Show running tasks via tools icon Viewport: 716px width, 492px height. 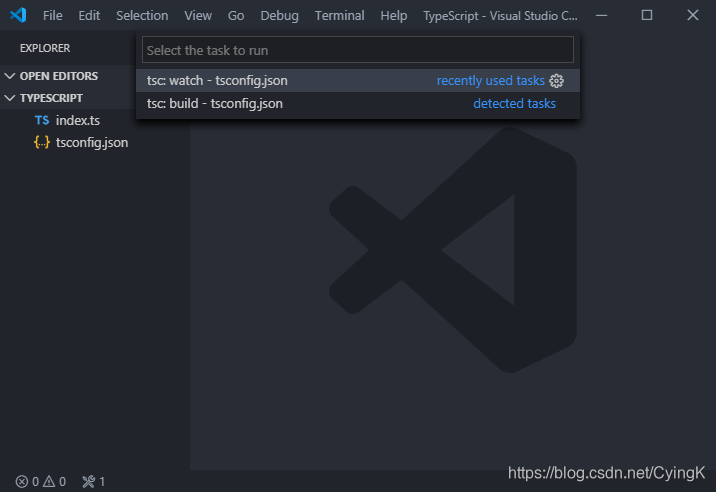[89, 481]
